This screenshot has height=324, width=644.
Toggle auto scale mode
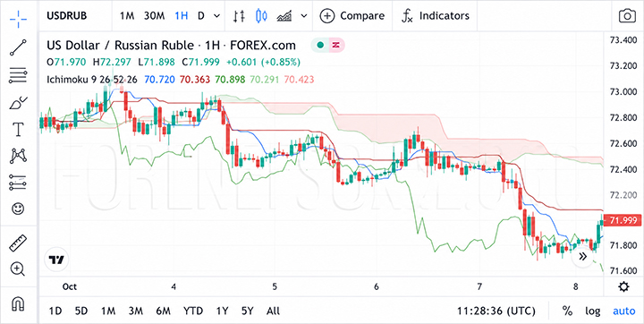coord(624,311)
